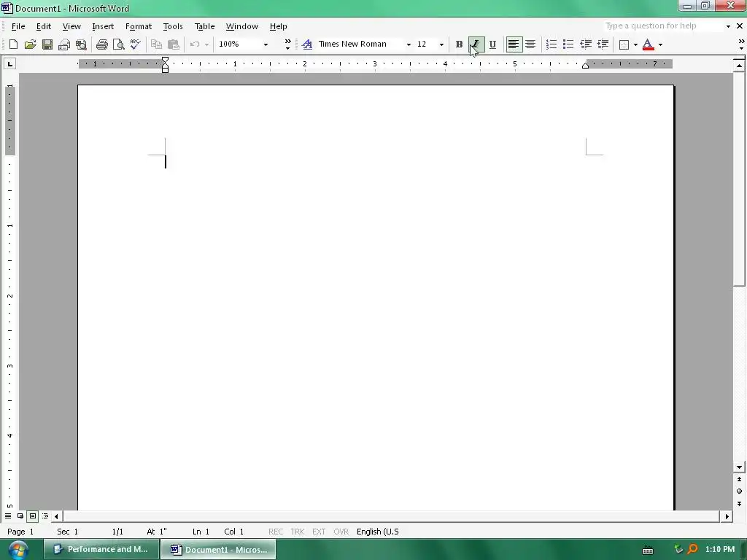This screenshot has height=560, width=747.
Task: Click the Paste toolbar icon
Action: (x=174, y=44)
